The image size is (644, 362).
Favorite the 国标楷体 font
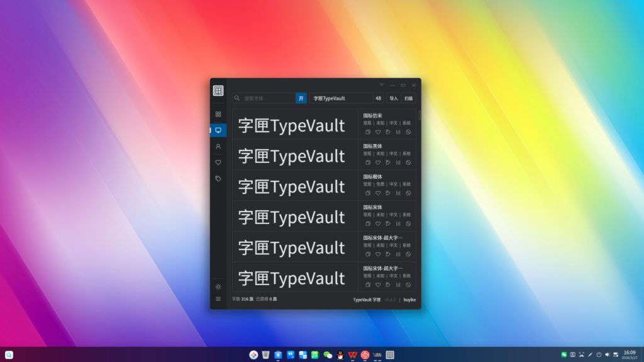(x=378, y=193)
